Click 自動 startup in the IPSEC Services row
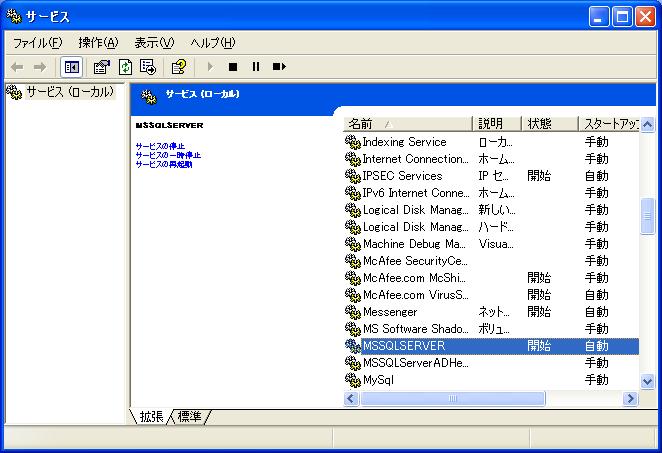 point(596,176)
